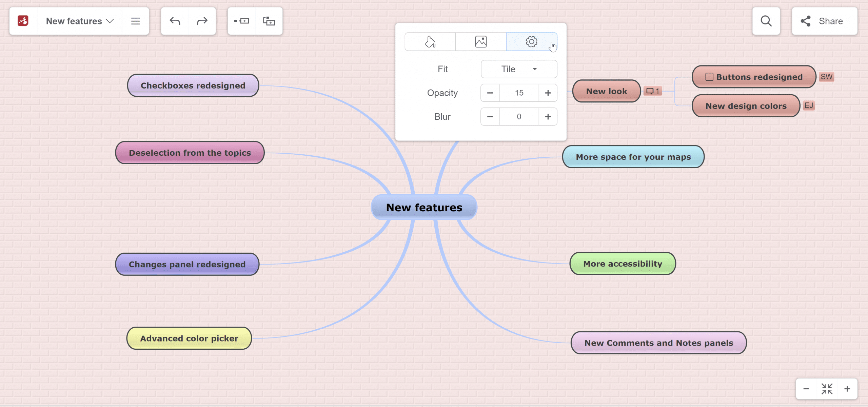Screen dimensions: 868x407
Task: Click the undo arrow icon
Action: pyautogui.click(x=175, y=21)
